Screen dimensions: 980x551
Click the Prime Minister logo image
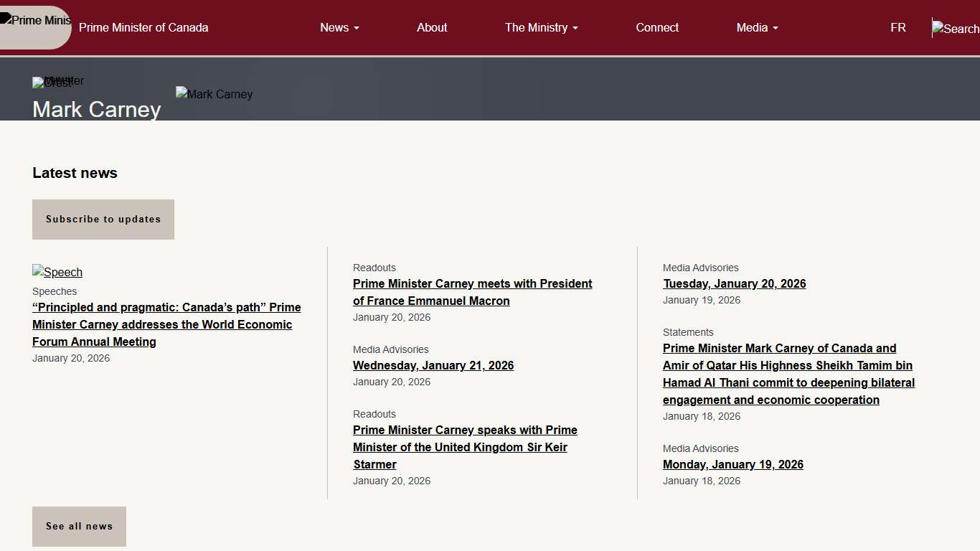[36, 22]
